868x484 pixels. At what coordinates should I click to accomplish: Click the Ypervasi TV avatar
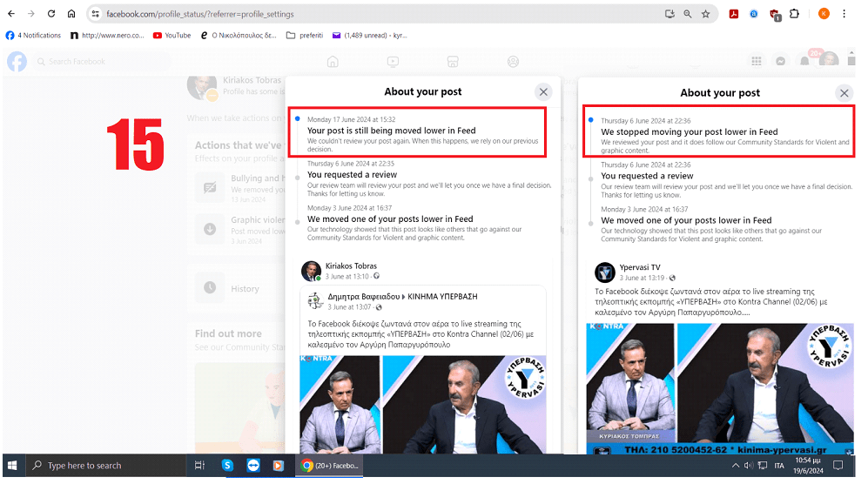click(x=604, y=272)
